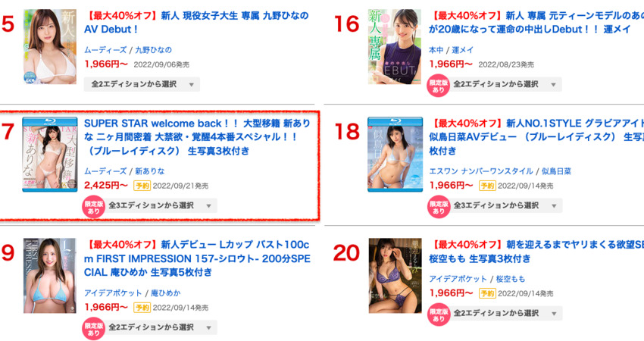Viewport: 644px width, 341px height.
Task: Open the edition dropdown under the rank 20 item
Action: pos(506,313)
